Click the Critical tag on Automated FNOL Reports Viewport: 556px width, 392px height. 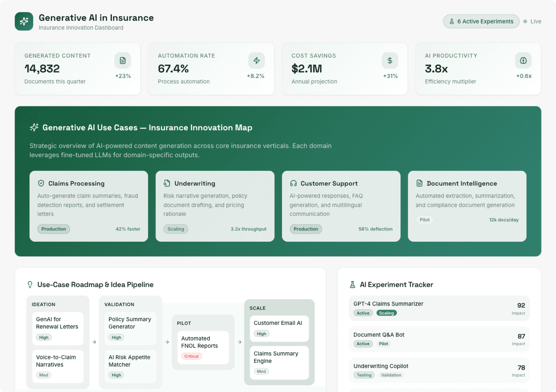[192, 356]
